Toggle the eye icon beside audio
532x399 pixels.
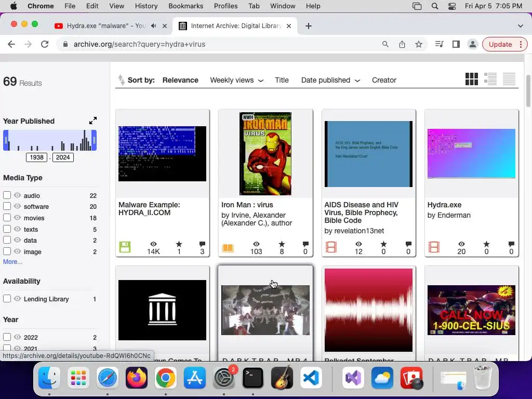(17, 195)
